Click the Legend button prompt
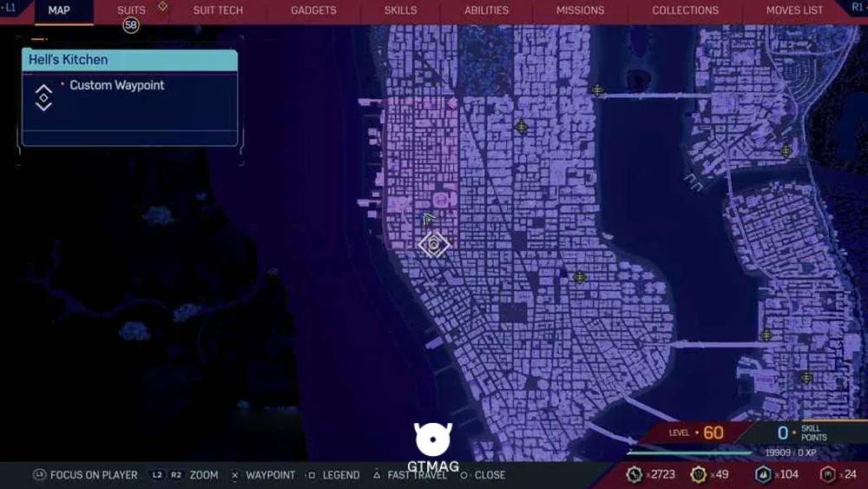868x489 pixels. coord(334,475)
